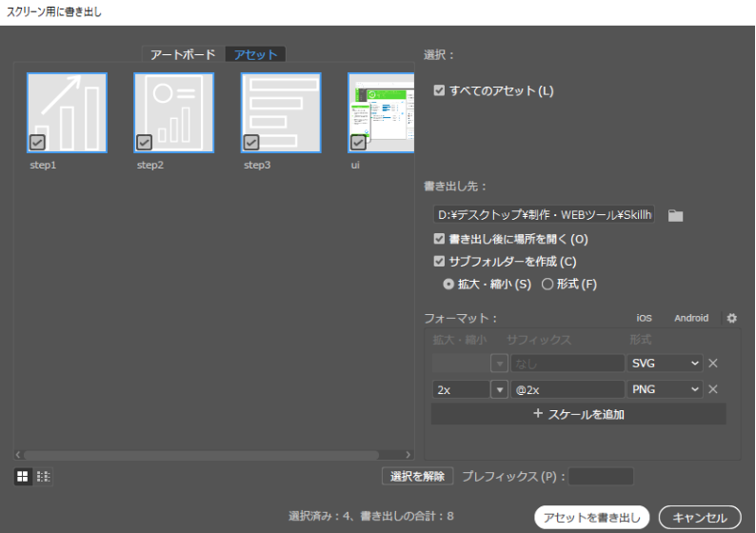Toggle the step1 asset checkbox
This screenshot has height=533, width=756.
37,142
